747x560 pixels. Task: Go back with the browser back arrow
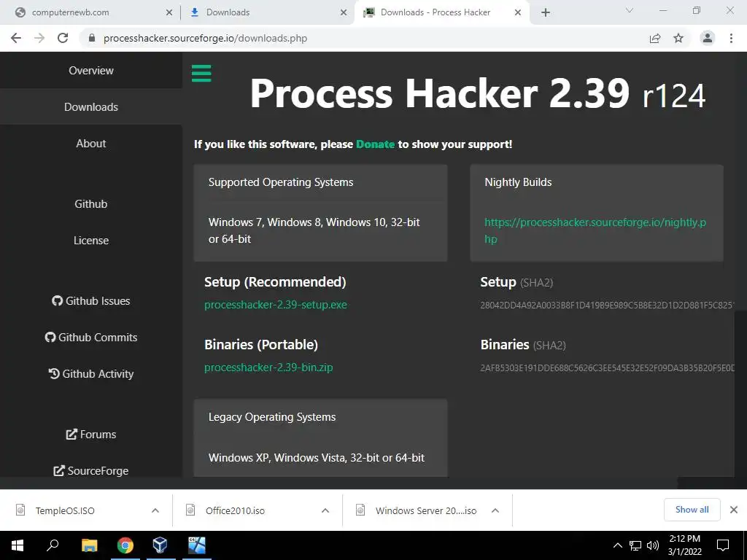coord(16,38)
